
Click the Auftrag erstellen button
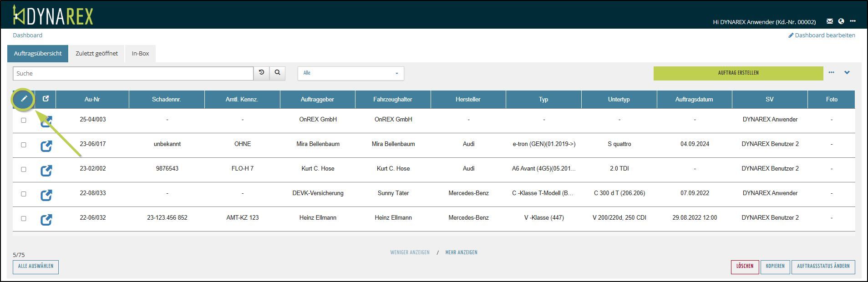point(738,73)
